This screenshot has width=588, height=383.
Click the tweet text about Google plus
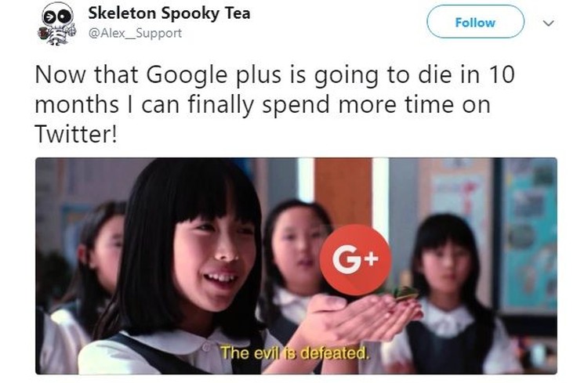tap(274, 104)
